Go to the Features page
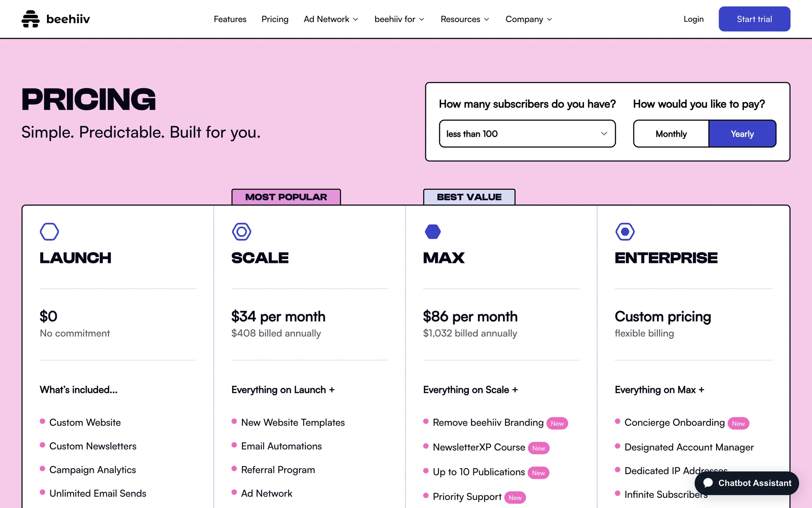Screen dimensions: 812x508 tap(230, 19)
